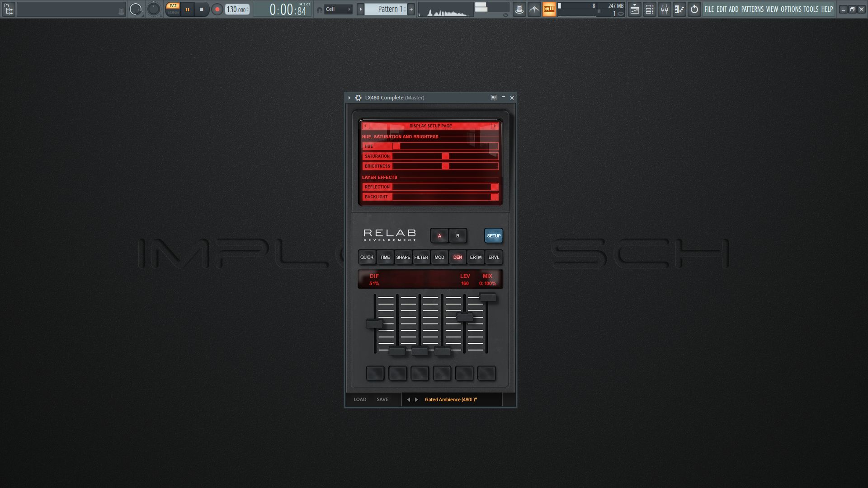Open the Channel rack icon
This screenshot has width=868, height=488.
pos(649,9)
